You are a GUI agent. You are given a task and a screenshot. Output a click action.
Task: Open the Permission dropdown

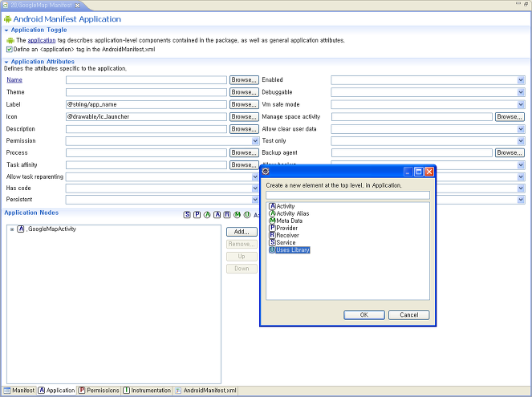pyautogui.click(x=255, y=141)
